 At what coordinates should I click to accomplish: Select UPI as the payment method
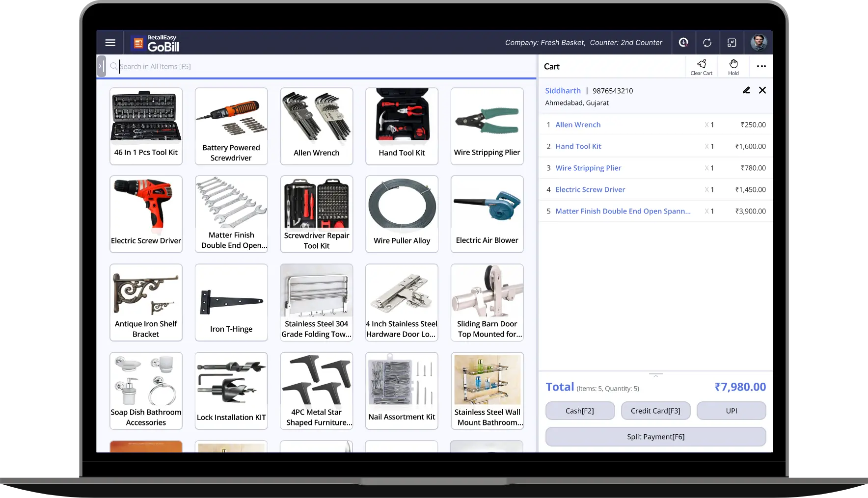click(x=731, y=411)
